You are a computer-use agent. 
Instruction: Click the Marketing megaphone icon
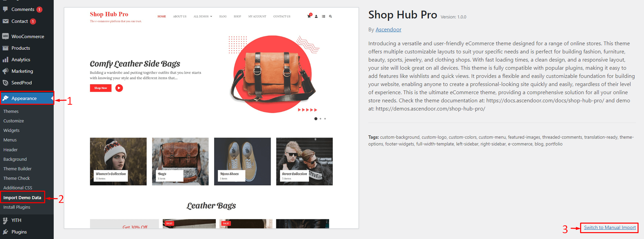5,71
